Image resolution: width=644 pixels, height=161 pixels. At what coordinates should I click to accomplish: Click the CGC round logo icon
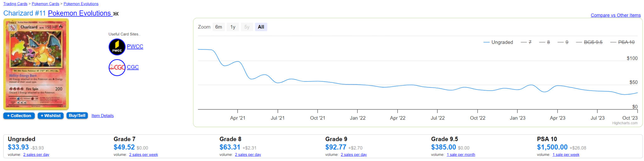[117, 67]
